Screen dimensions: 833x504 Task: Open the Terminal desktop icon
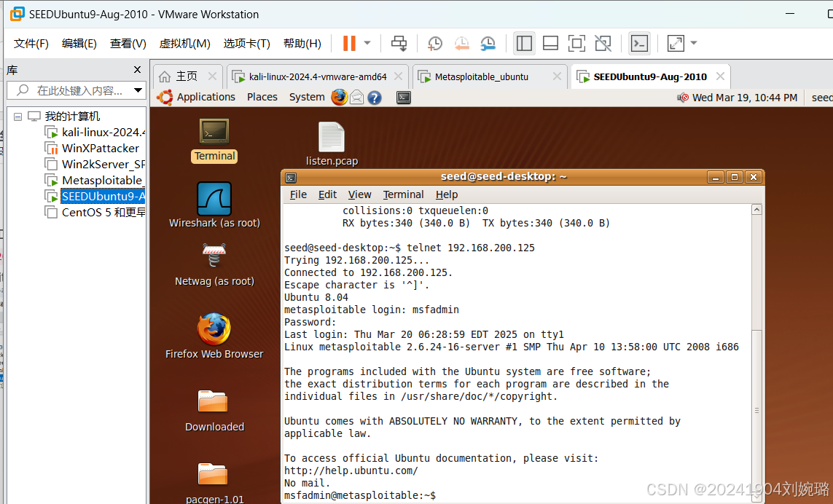click(214, 141)
